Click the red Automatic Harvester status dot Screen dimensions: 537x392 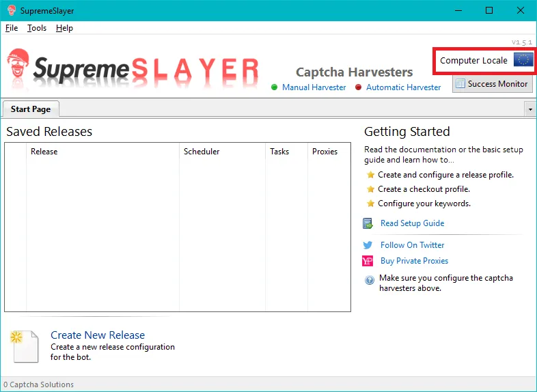(x=358, y=87)
